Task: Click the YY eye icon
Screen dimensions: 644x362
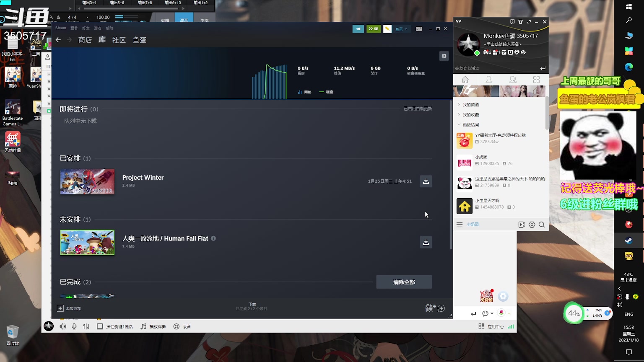Action: (523, 52)
